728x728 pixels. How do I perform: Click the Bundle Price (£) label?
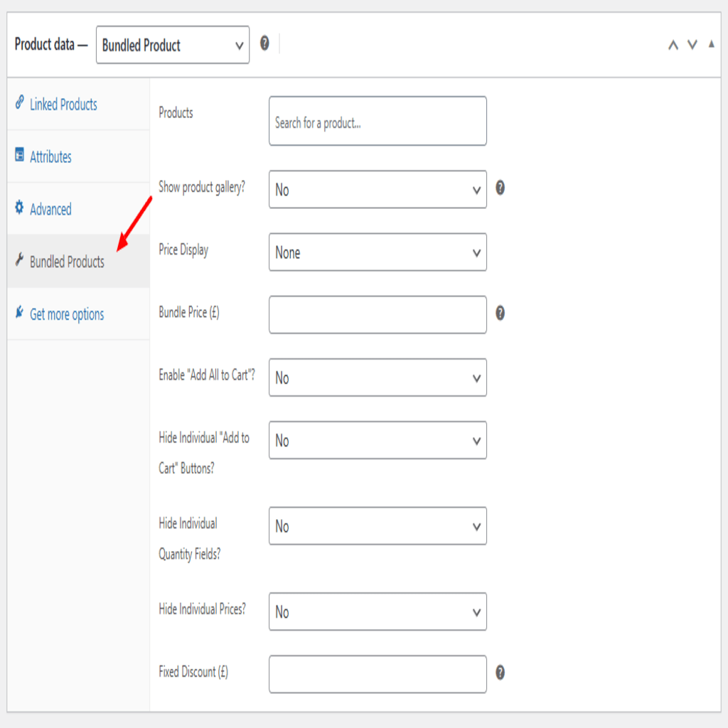point(189,313)
